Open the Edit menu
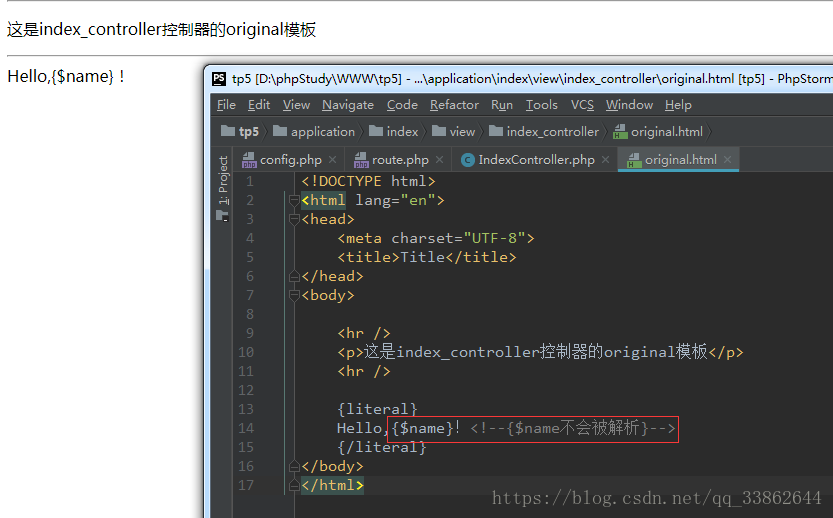 259,105
